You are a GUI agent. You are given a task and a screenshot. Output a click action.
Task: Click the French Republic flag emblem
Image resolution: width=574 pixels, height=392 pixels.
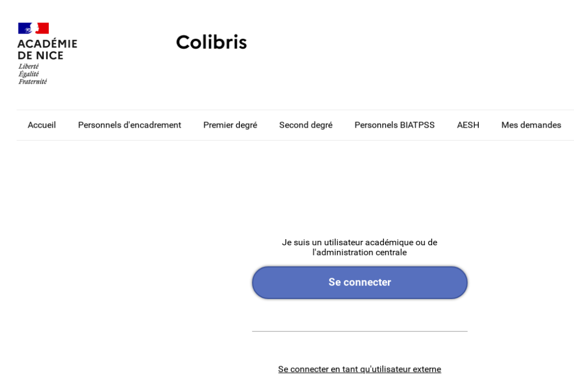point(34,28)
